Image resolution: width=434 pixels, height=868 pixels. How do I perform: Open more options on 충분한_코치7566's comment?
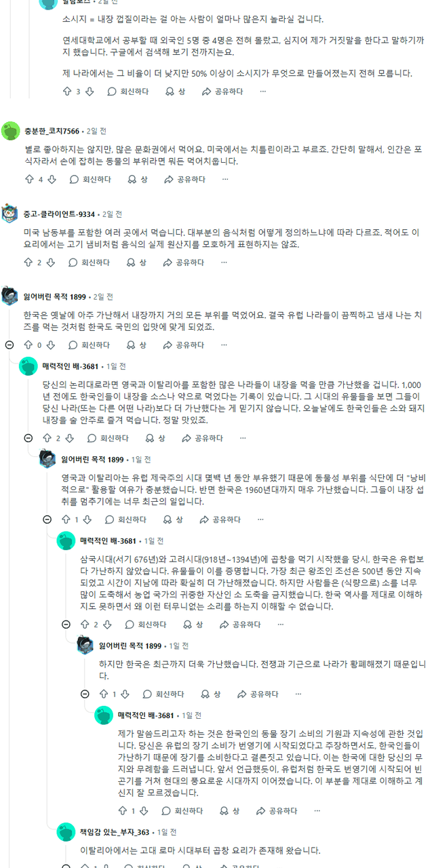pos(225,180)
